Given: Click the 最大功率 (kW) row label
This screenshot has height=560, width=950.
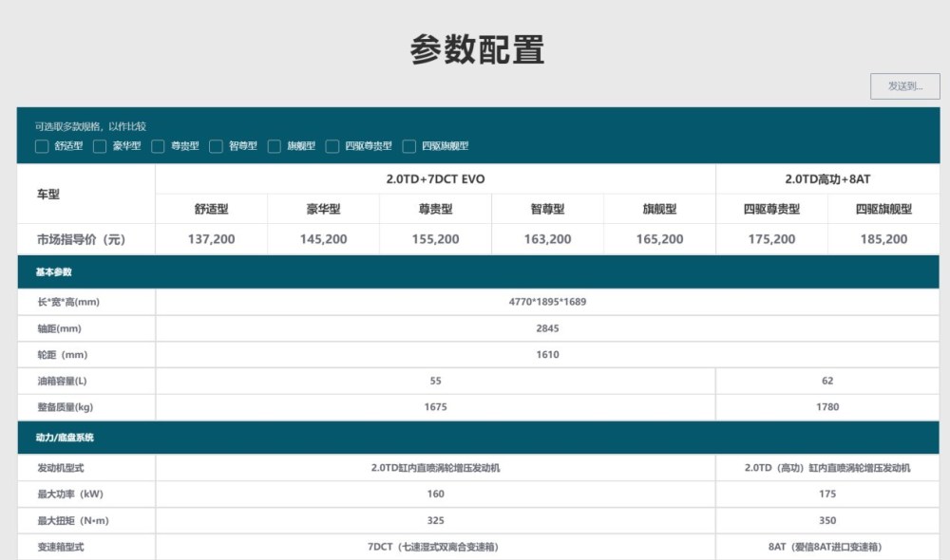Looking at the screenshot, I should coord(70,494).
